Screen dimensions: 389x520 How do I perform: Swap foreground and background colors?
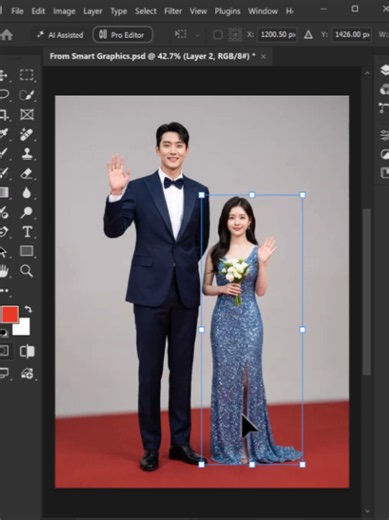pyautogui.click(x=29, y=309)
